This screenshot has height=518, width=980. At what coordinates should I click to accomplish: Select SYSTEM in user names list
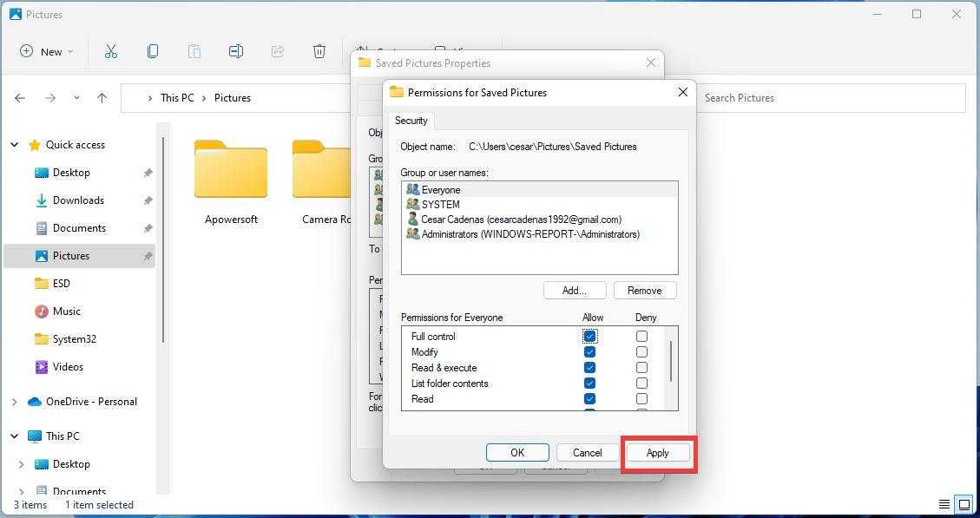click(x=440, y=205)
